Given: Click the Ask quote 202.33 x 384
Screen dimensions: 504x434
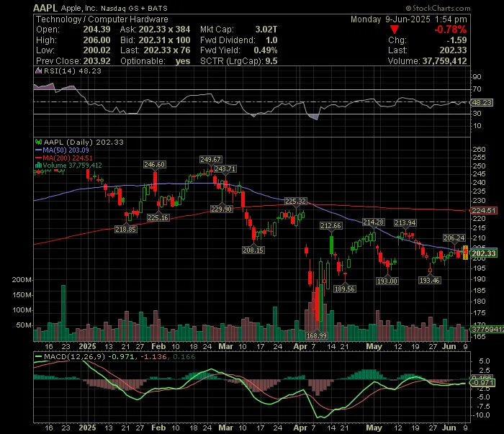Looking at the screenshot, I should click(x=164, y=30).
